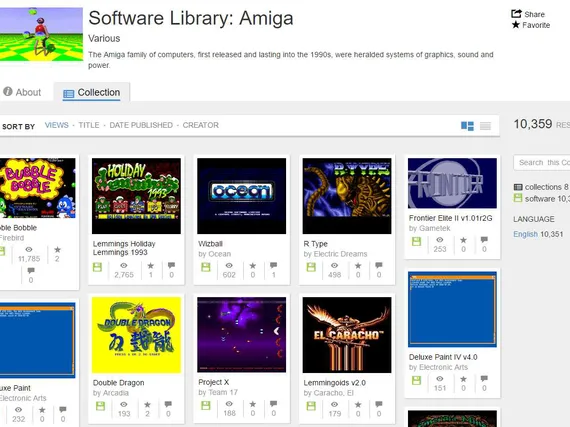The height and width of the screenshot is (427, 570).
Task: Open the Wizball Ocean thumbnail
Action: pos(242,196)
